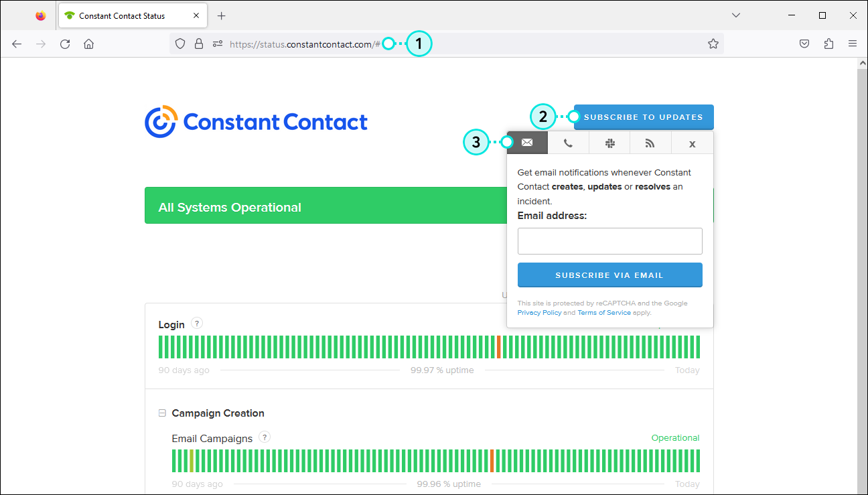Click the orange incident bar in Login uptime
This screenshot has height=495, width=868.
[x=498, y=347]
